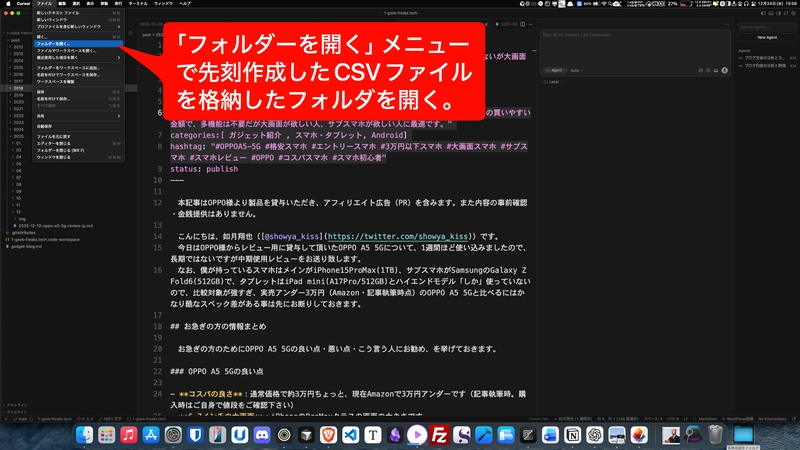This screenshot has width=800, height=450.
Task: Expand the 2018 folder in explorer
Action: (x=18, y=88)
